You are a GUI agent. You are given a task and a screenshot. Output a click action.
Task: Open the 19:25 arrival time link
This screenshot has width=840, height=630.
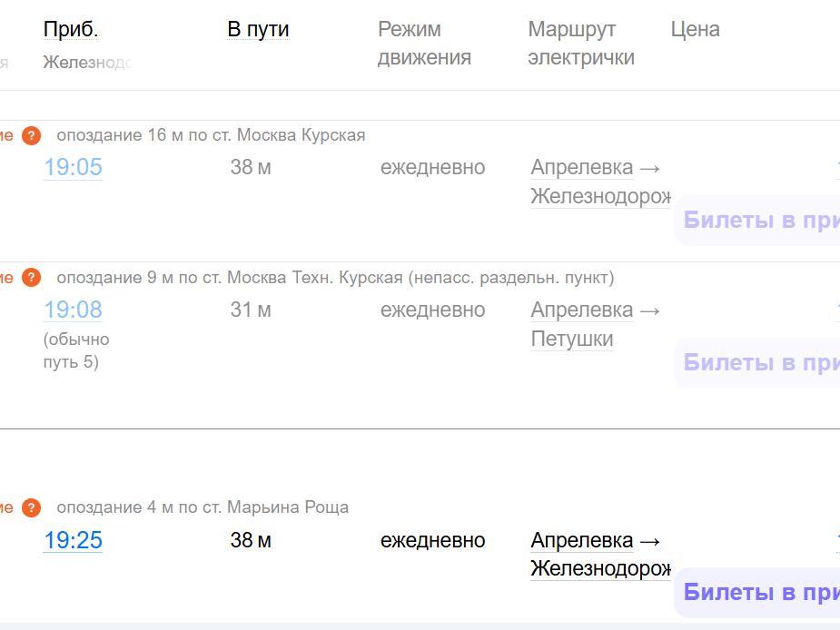pyautogui.click(x=73, y=540)
